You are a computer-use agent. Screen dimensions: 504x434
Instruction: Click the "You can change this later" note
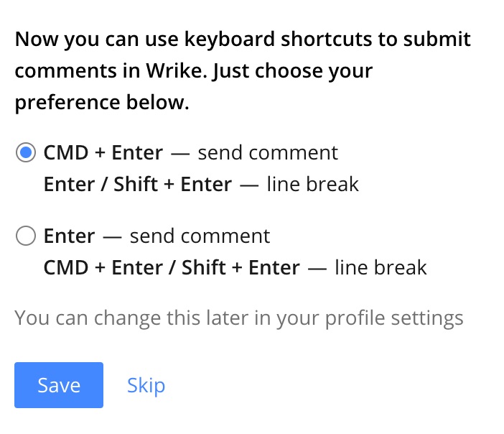coord(129,318)
